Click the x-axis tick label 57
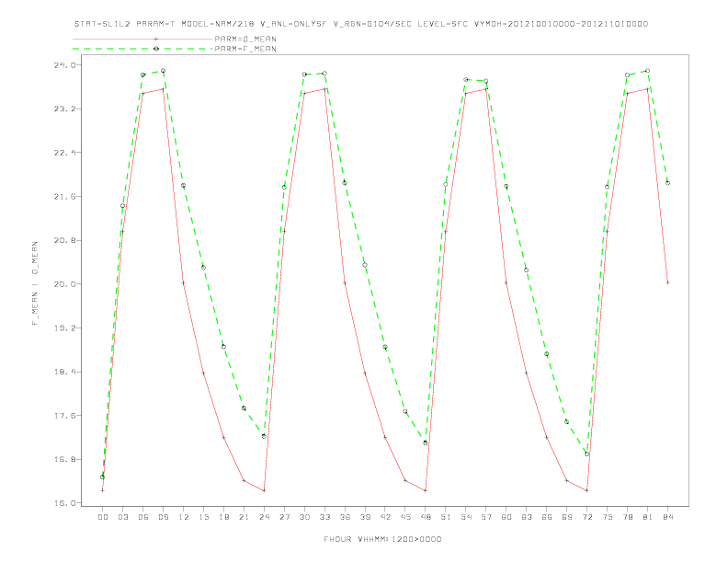Screen dimensions: 728x563 [486, 517]
